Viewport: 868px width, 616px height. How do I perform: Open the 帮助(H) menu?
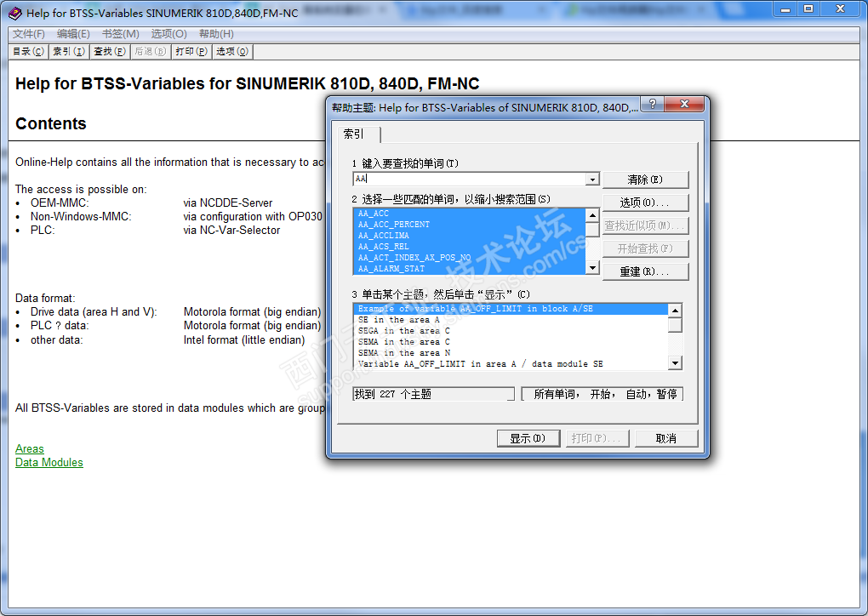216,34
